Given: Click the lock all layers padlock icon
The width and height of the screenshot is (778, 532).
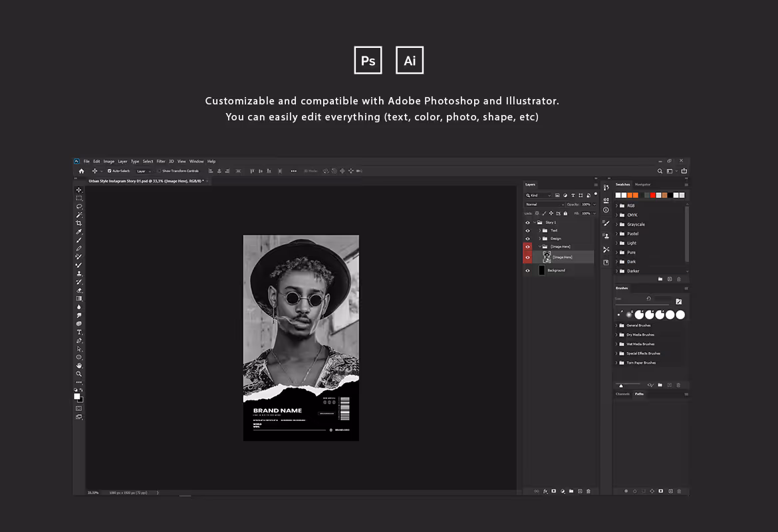Looking at the screenshot, I should point(565,213).
